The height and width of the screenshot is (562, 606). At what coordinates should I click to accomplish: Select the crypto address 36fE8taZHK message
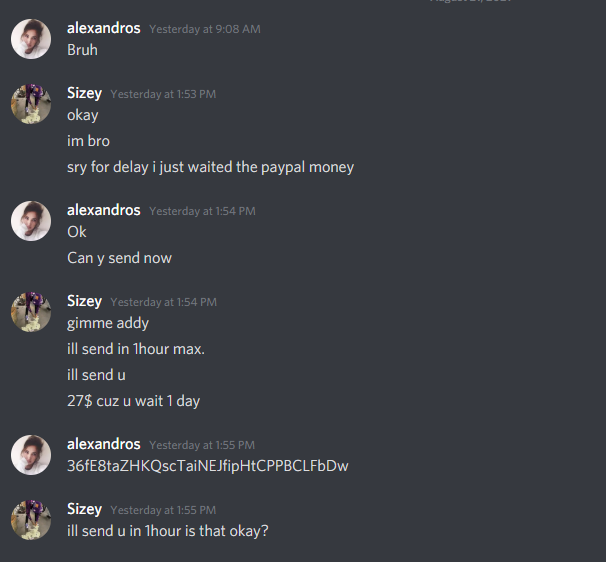208,466
